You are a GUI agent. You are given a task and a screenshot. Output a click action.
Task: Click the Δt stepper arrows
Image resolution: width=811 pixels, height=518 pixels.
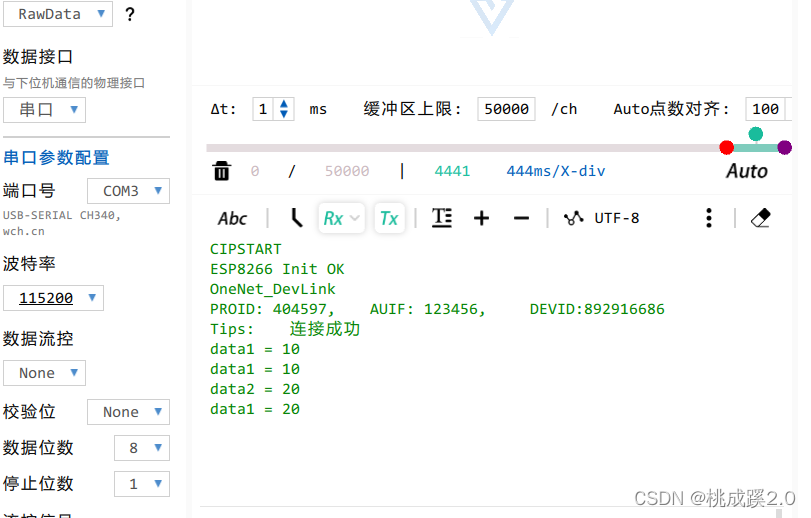284,109
